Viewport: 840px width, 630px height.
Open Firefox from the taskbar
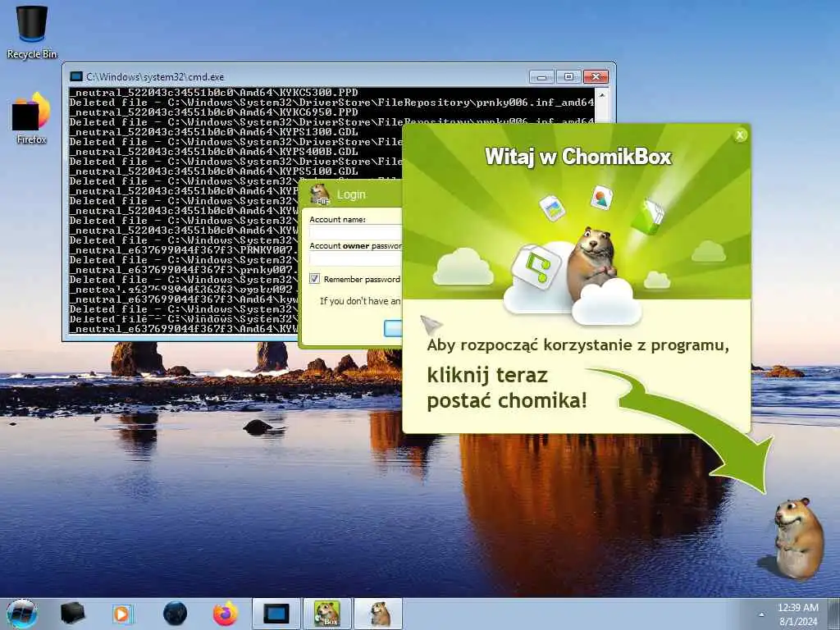(x=226, y=614)
